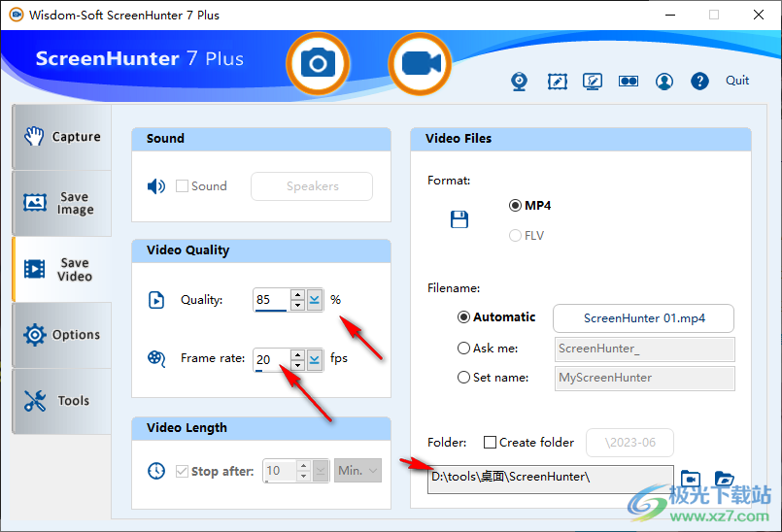
Task: Select the Set name filename option
Action: coord(463,378)
